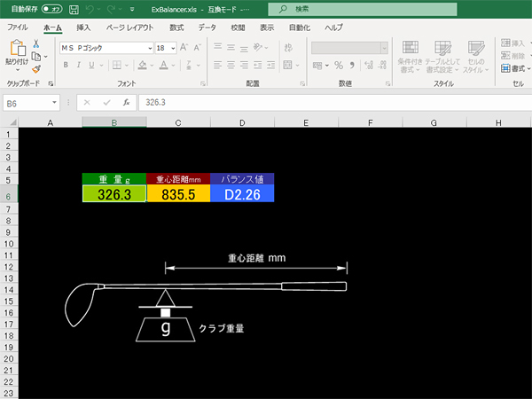532x399 pixels.
Task: Click the ファイル (File) button
Action: click(18, 27)
